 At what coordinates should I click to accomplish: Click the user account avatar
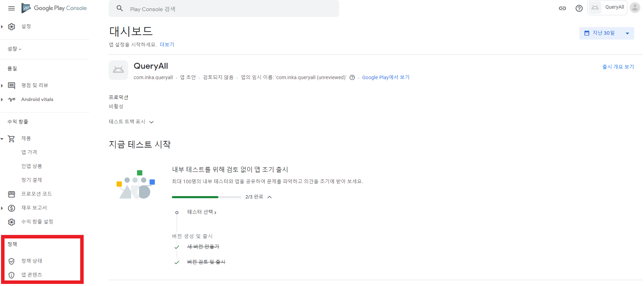[x=635, y=8]
